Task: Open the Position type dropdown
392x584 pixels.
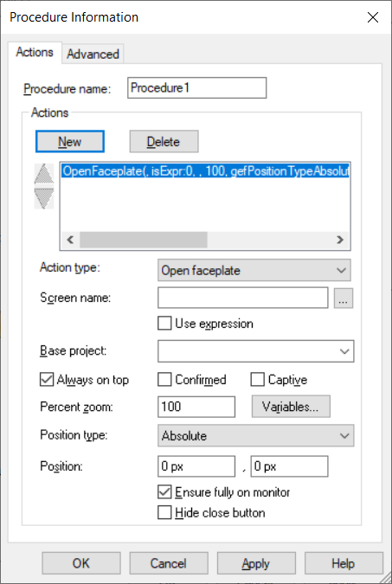Action: pos(255,435)
